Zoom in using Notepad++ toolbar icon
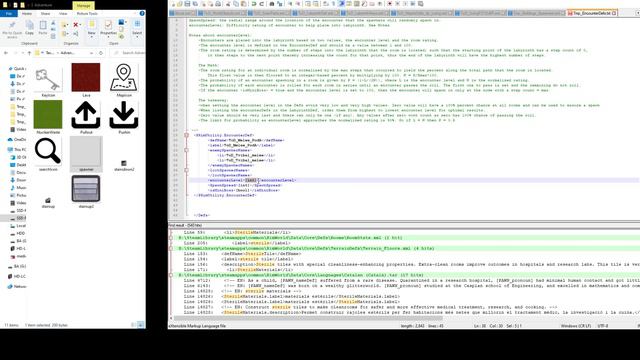Screen dimensions: 640x360 pos(291,4)
